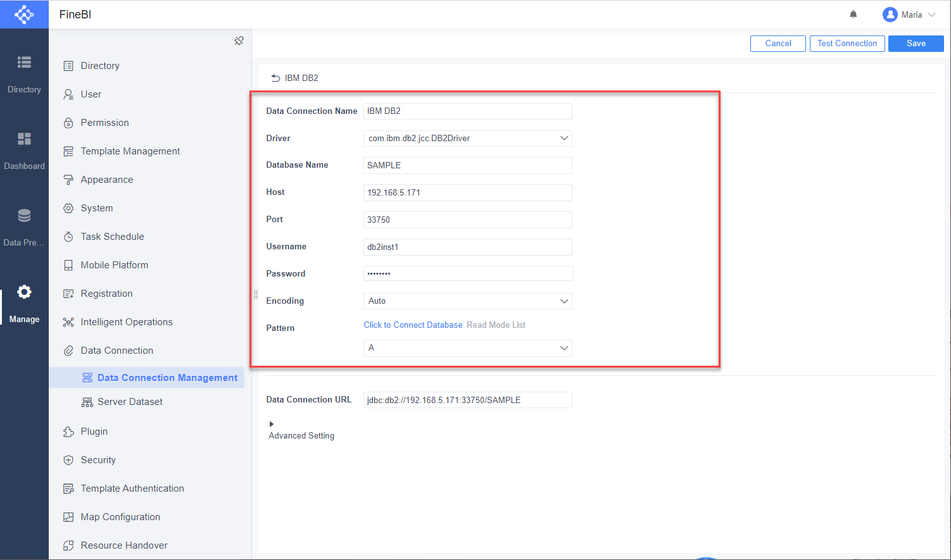The image size is (951, 560).
Task: Click the Port input field
Action: [x=468, y=220]
